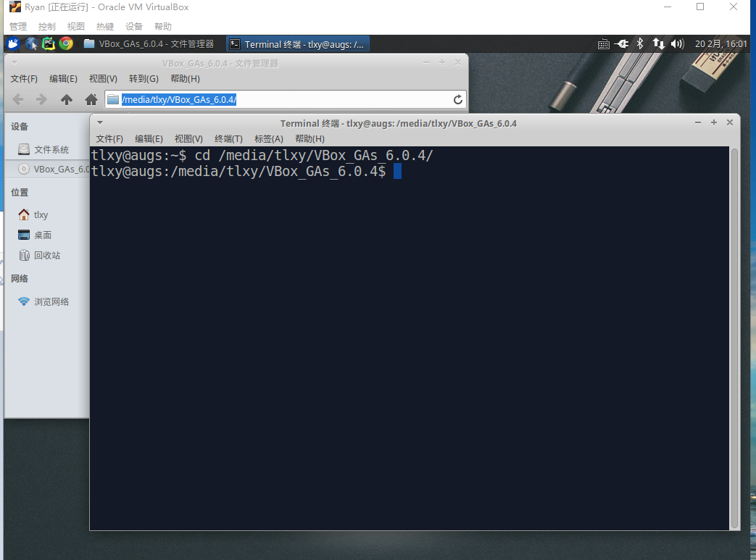Open terminal 编辑(E) menu

tap(149, 139)
